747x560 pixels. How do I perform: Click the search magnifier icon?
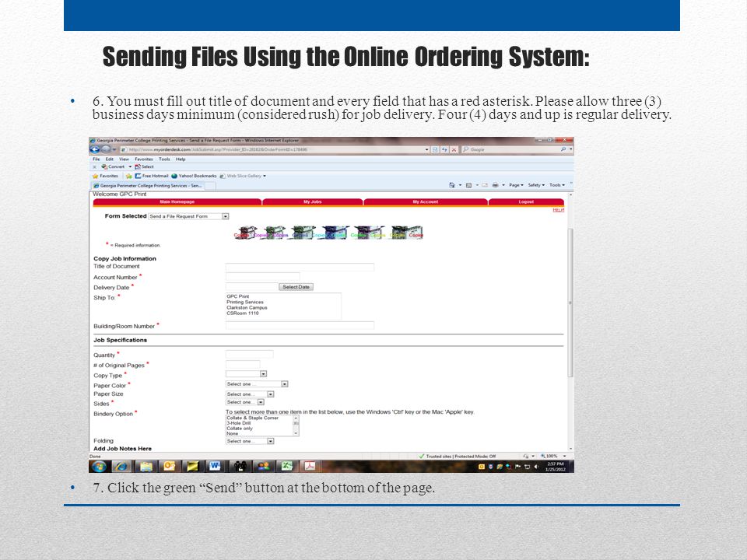click(x=563, y=149)
